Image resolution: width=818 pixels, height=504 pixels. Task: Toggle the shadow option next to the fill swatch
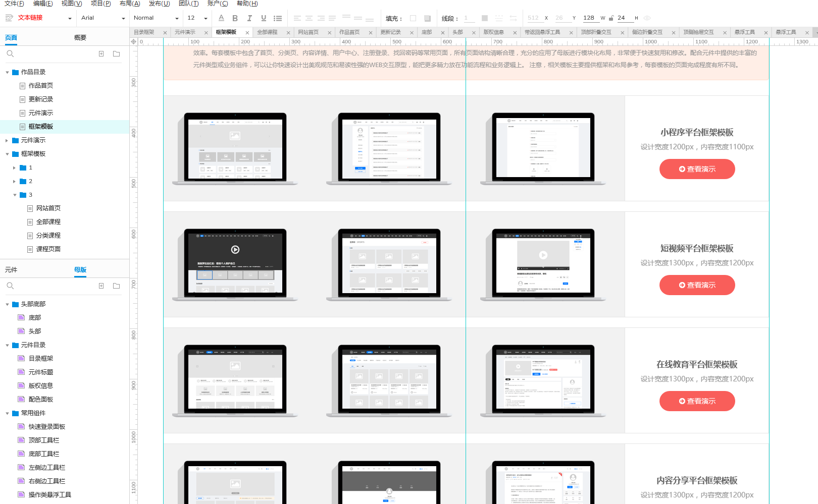tap(427, 18)
